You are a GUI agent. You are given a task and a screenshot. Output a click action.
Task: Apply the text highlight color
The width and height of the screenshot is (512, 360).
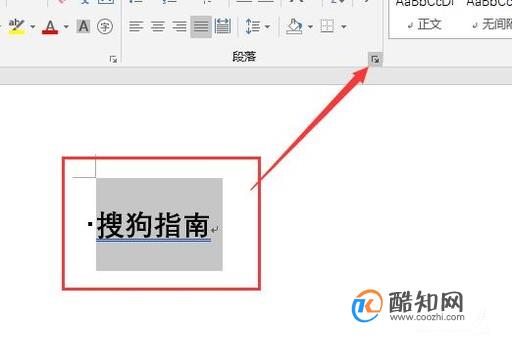[16, 27]
